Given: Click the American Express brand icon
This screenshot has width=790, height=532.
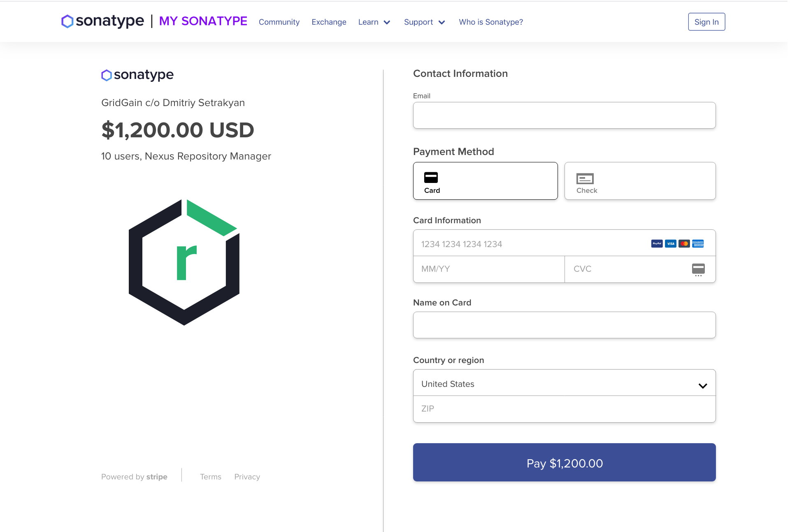Looking at the screenshot, I should [x=698, y=244].
